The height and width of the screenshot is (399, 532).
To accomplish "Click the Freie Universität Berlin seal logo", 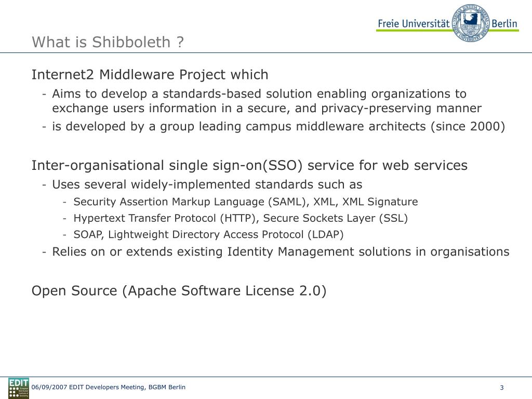I will pyautogui.click(x=471, y=23).
